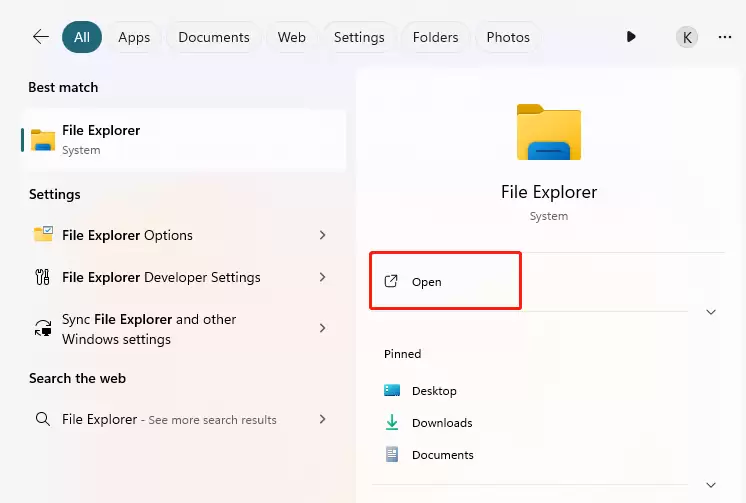Click the green Downloads arrow icon

(x=392, y=422)
